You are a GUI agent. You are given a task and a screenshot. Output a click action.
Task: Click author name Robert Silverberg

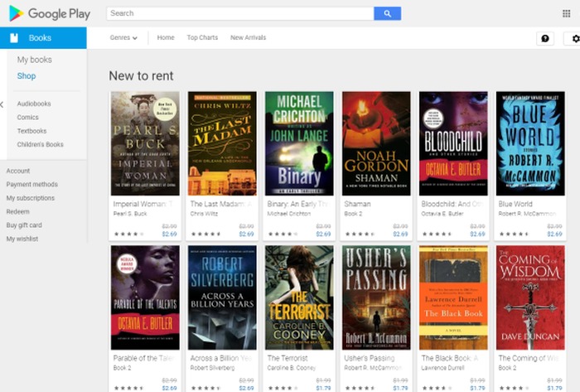212,368
